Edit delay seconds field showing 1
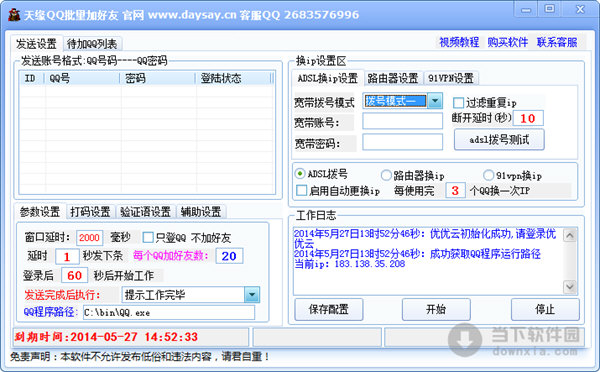600x372 pixels. [67, 256]
